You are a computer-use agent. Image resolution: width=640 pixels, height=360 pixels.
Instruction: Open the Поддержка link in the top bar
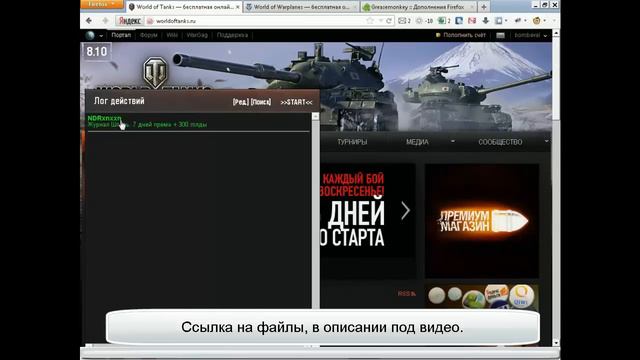(232, 35)
